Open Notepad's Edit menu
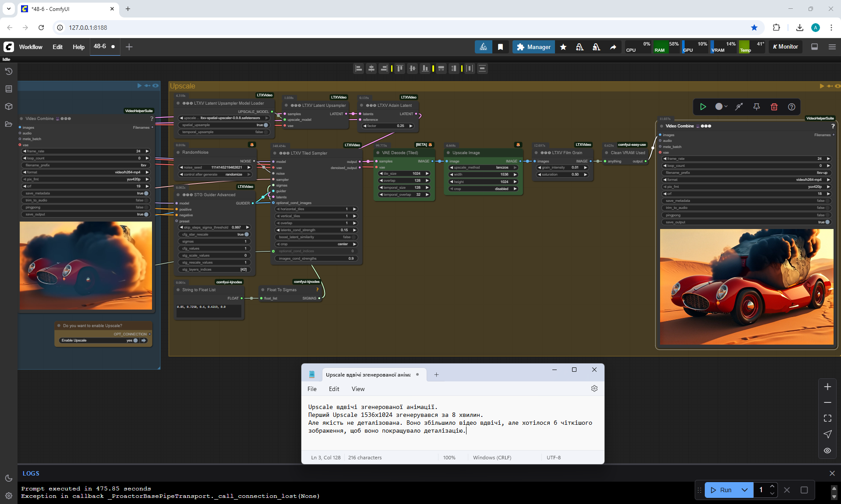This screenshot has height=504, width=841. point(334,389)
